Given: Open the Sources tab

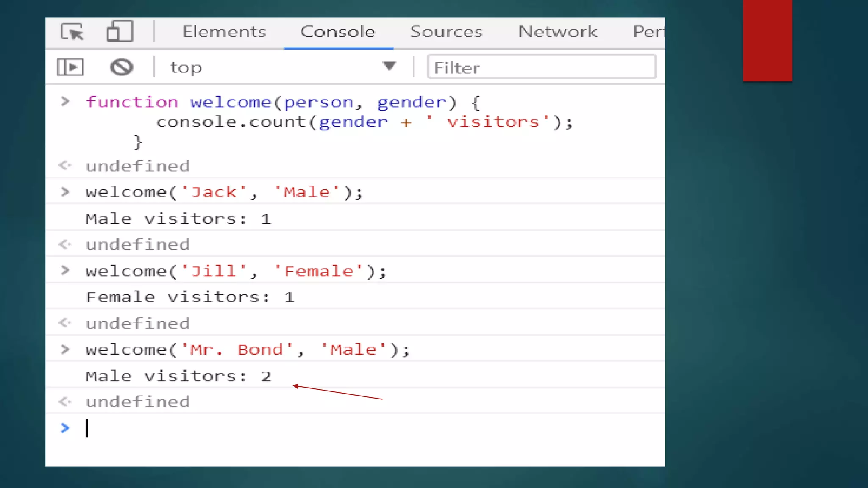Looking at the screenshot, I should coord(446,32).
